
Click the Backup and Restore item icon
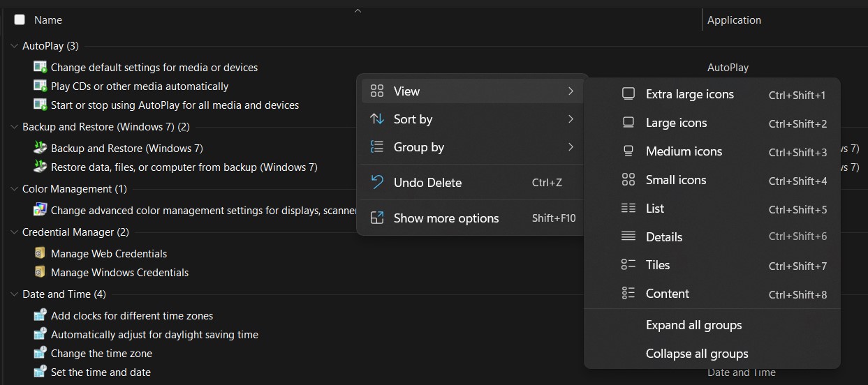40,148
